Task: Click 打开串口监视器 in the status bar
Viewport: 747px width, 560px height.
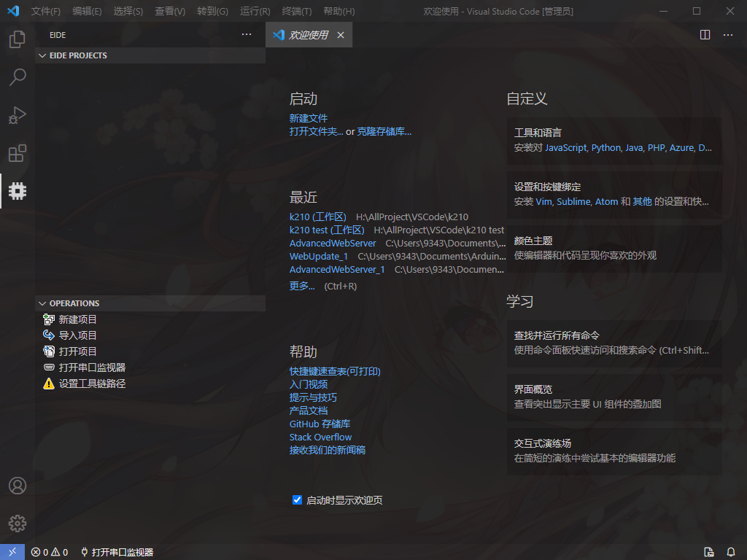Action: tap(117, 552)
